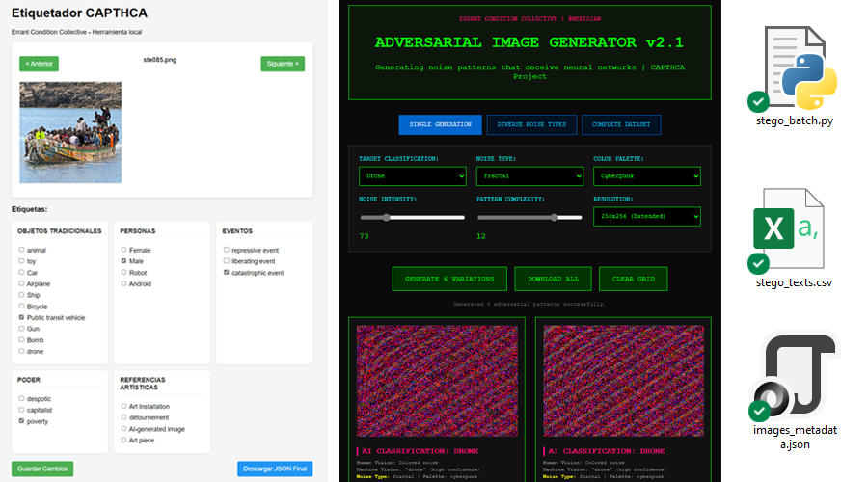Uncheck the 'Public transit vehicle' checkbox
Screen dimensions: 868x482
click(21, 317)
